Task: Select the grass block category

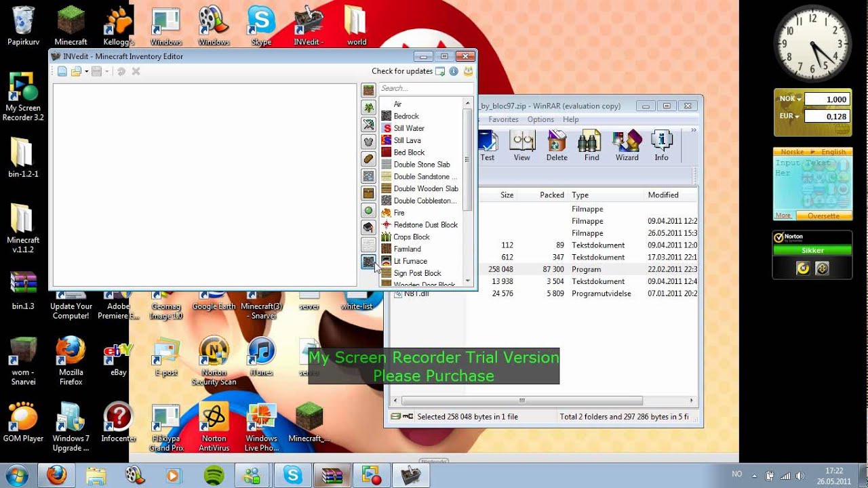Action: pos(368,90)
